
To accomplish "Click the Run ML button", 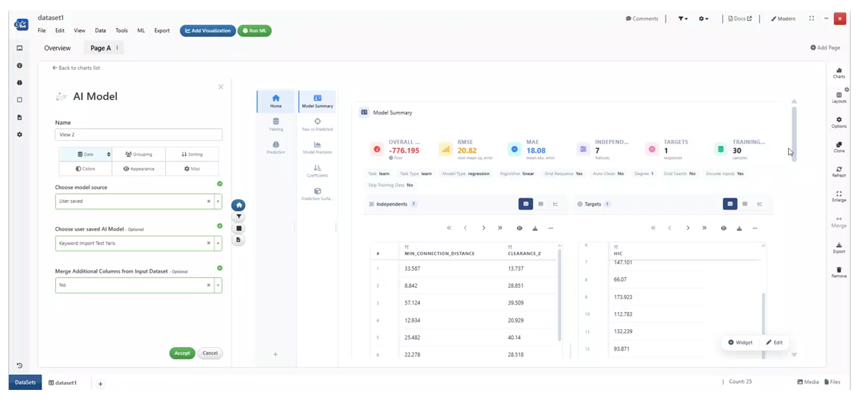I will pyautogui.click(x=255, y=31).
